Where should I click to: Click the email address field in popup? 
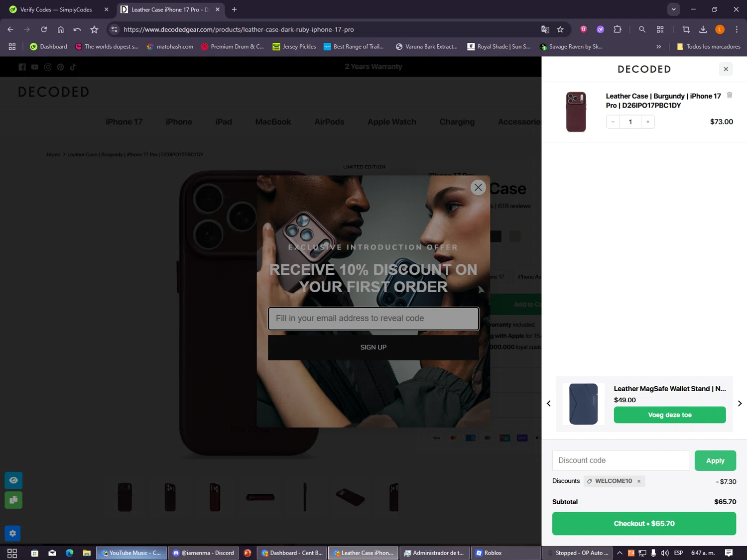(x=373, y=319)
